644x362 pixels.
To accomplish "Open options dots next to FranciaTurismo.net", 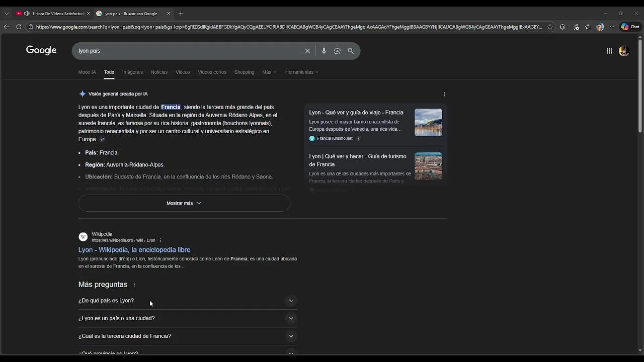I will [358, 138].
